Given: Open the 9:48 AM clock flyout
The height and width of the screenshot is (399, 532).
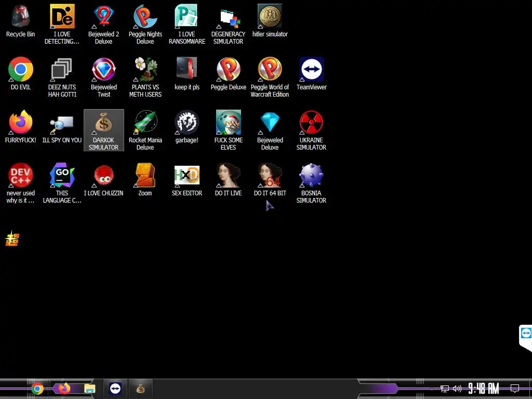Looking at the screenshot, I should click(x=484, y=389).
